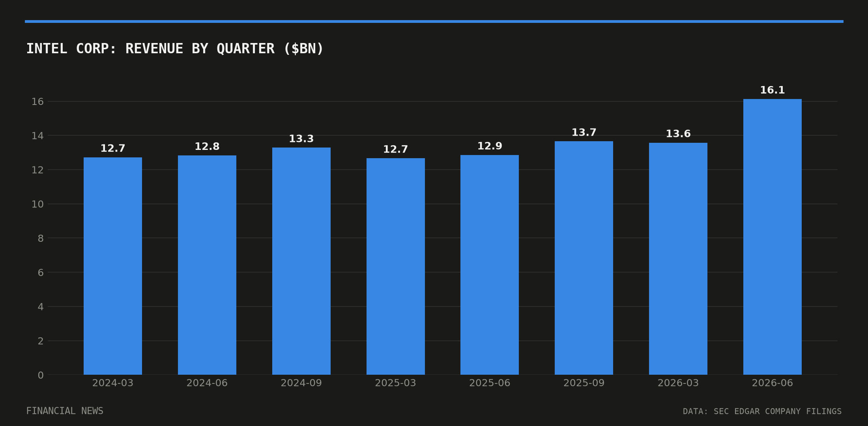Screen dimensions: 868x426
Task: Click x-axis label 2024-09
Action: click(301, 383)
